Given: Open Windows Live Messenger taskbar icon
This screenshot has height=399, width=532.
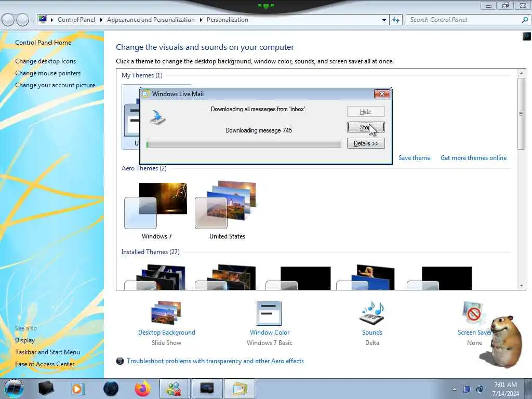Looking at the screenshot, I should pos(174,389).
